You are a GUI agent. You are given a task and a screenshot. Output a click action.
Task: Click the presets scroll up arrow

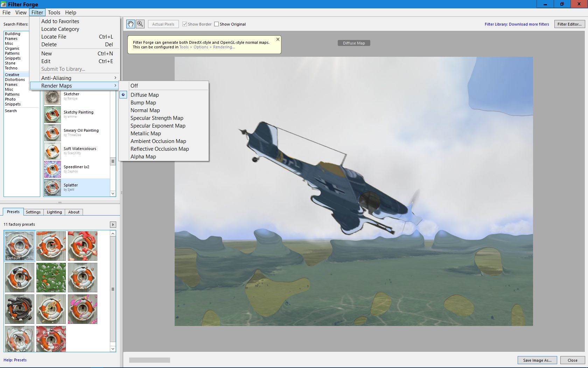click(113, 233)
